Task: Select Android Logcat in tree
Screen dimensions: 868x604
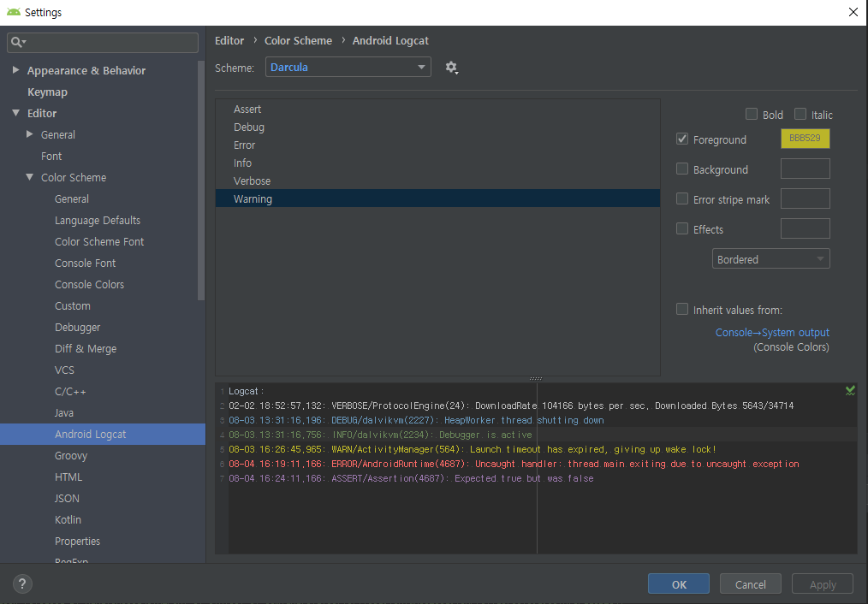Action: pyautogui.click(x=103, y=435)
